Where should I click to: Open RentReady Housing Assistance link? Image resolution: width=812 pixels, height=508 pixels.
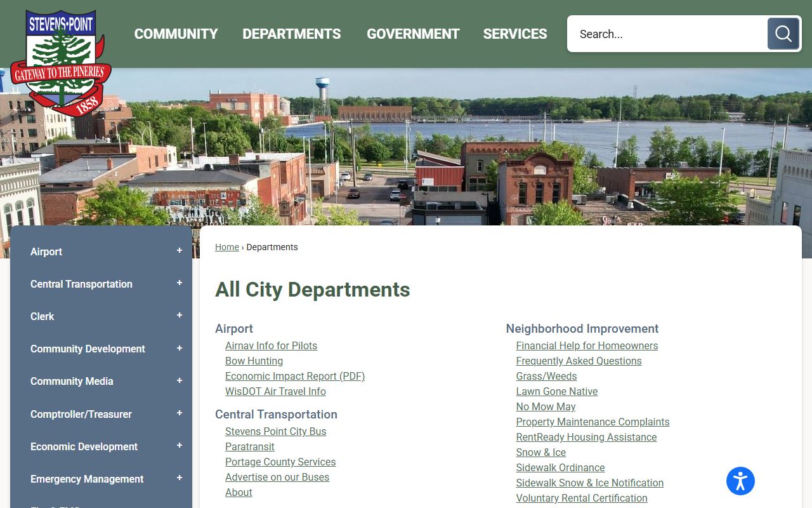click(586, 437)
